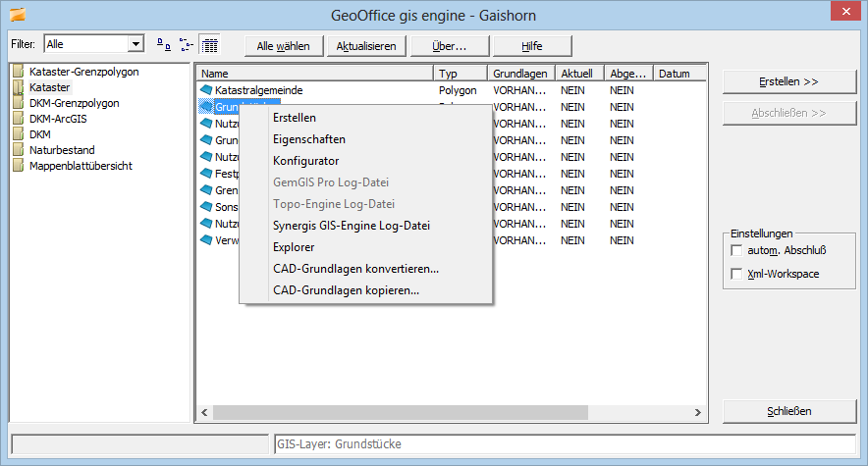Select the details list view icon
This screenshot has height=466, width=868.
[x=210, y=45]
